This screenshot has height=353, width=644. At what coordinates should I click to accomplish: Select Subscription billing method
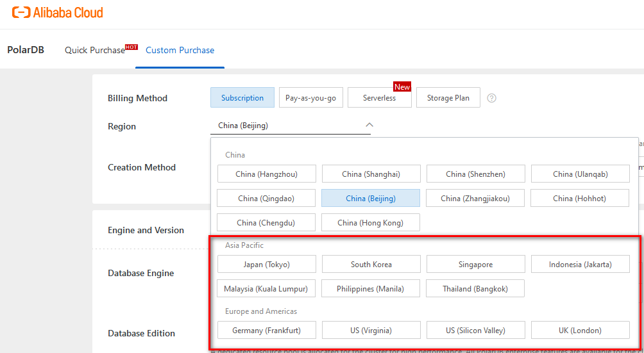(x=242, y=97)
